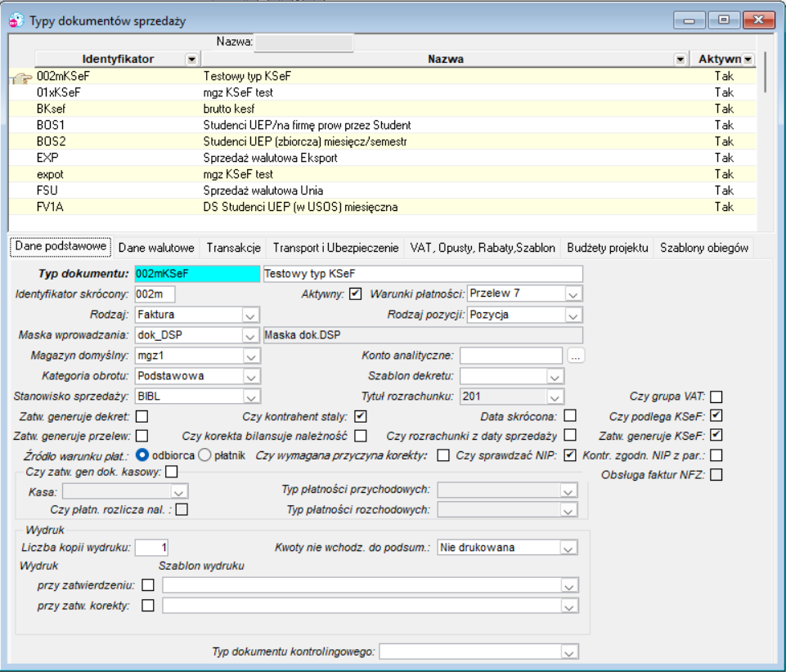Open Szablony obiegów tab
The height and width of the screenshot is (672, 786).
703,248
